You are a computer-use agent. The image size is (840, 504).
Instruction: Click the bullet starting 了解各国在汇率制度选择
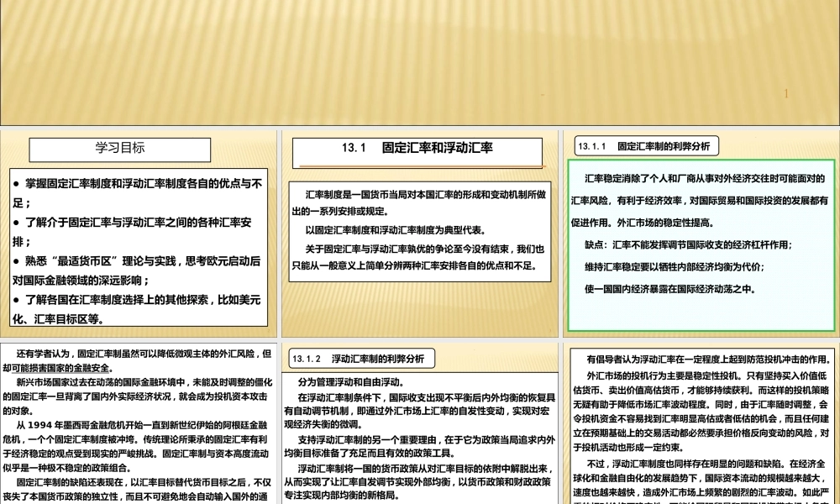click(137, 308)
